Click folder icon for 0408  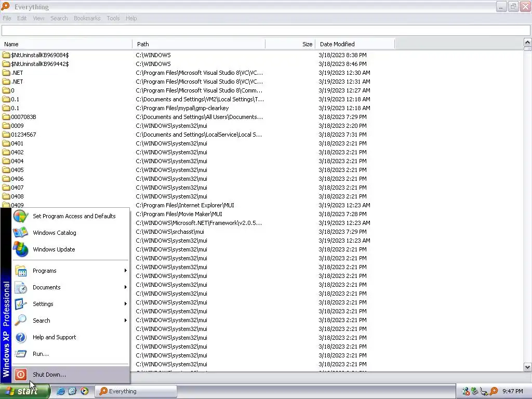coord(6,196)
